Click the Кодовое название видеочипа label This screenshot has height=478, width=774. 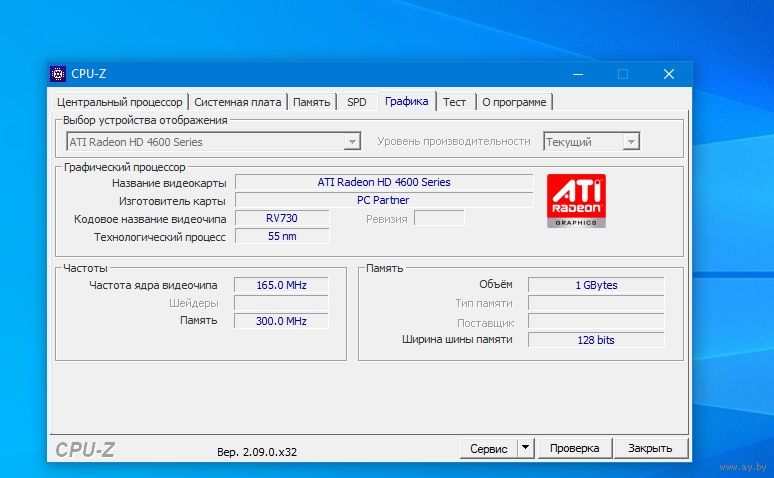[x=150, y=219]
